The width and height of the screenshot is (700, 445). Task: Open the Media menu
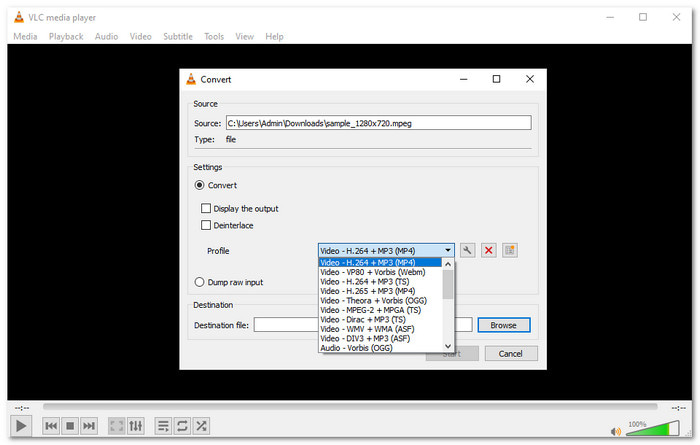coord(25,37)
